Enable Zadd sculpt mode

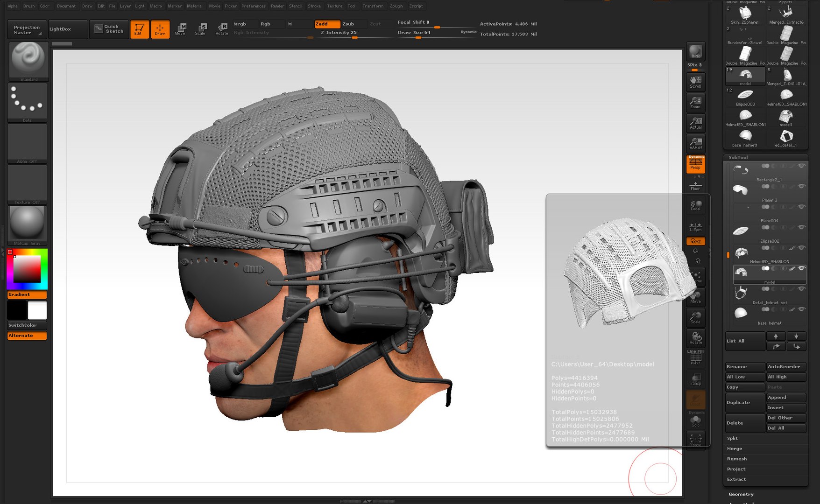[x=327, y=24]
